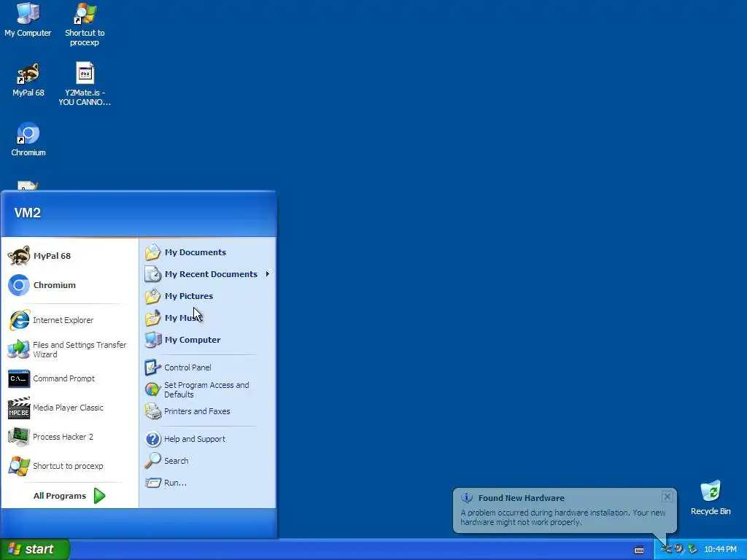This screenshot has width=747, height=560.
Task: Click the VM2 user name header
Action: pyautogui.click(x=27, y=213)
